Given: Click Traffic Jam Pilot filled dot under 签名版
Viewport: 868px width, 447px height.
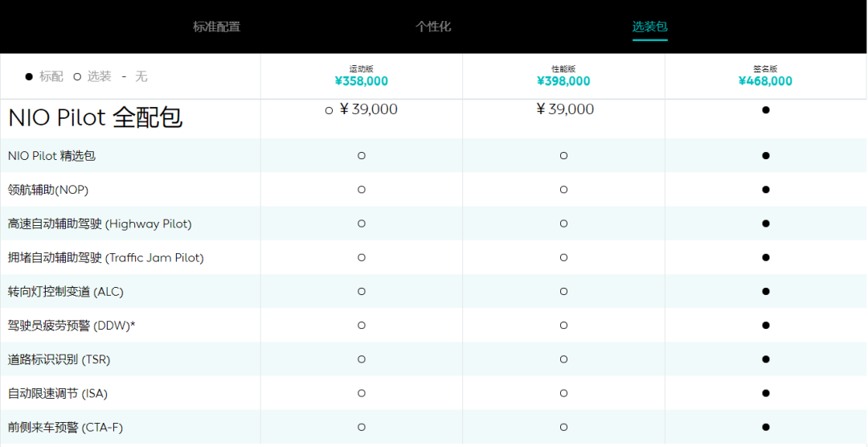Looking at the screenshot, I should (766, 257).
